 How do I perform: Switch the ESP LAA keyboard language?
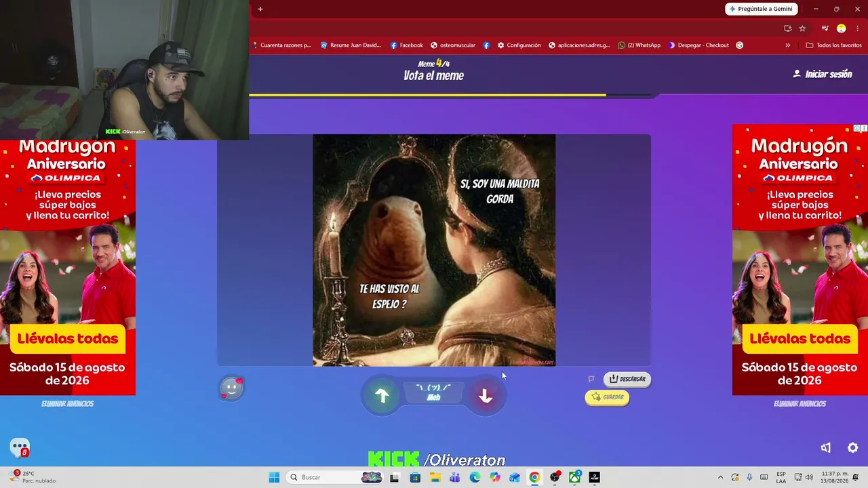point(781,477)
